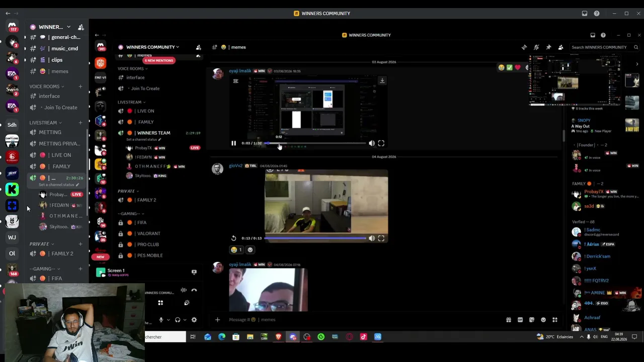Toggle fullscreen on gioVv2's video

tap(381, 238)
